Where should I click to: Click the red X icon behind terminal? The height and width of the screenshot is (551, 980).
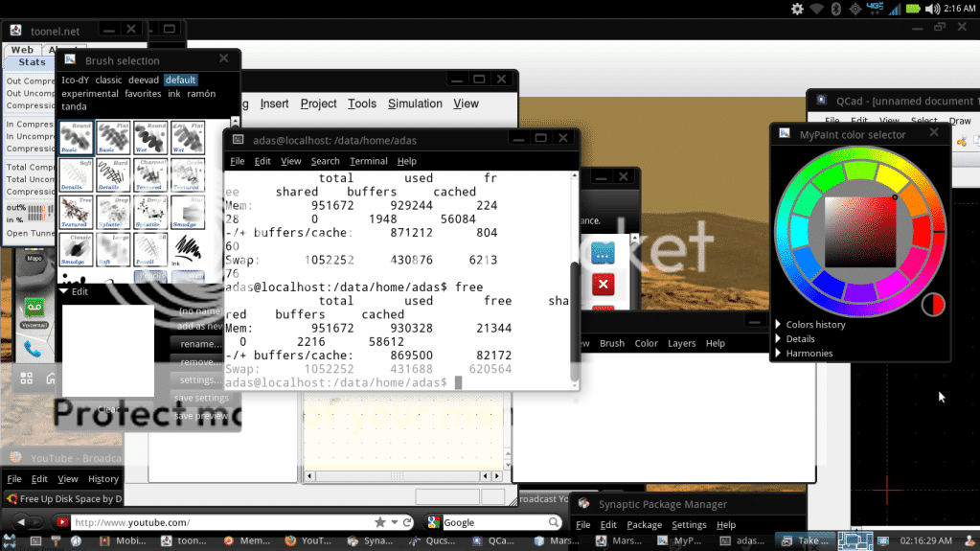pyautogui.click(x=604, y=285)
